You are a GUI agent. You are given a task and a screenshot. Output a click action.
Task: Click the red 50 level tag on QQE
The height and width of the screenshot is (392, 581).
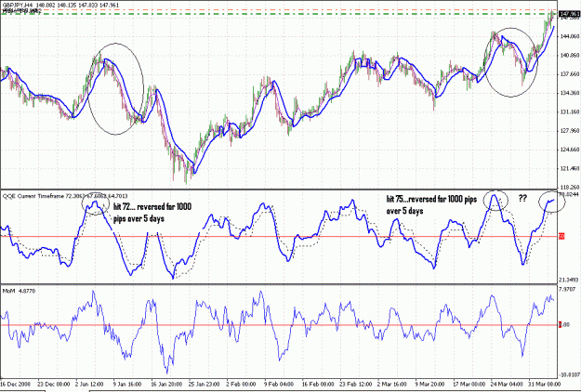pos(561,236)
